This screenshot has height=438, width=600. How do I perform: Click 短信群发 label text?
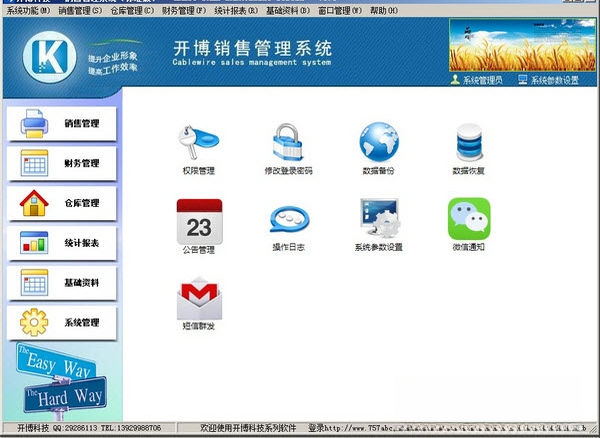[x=199, y=326]
